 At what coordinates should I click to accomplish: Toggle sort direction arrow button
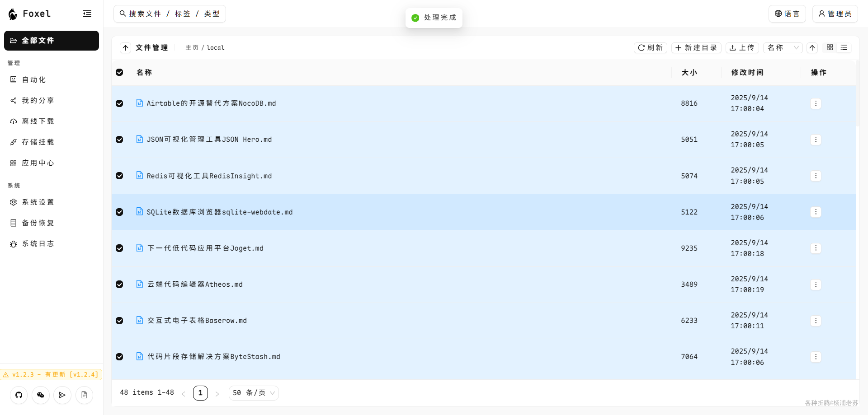(x=812, y=48)
